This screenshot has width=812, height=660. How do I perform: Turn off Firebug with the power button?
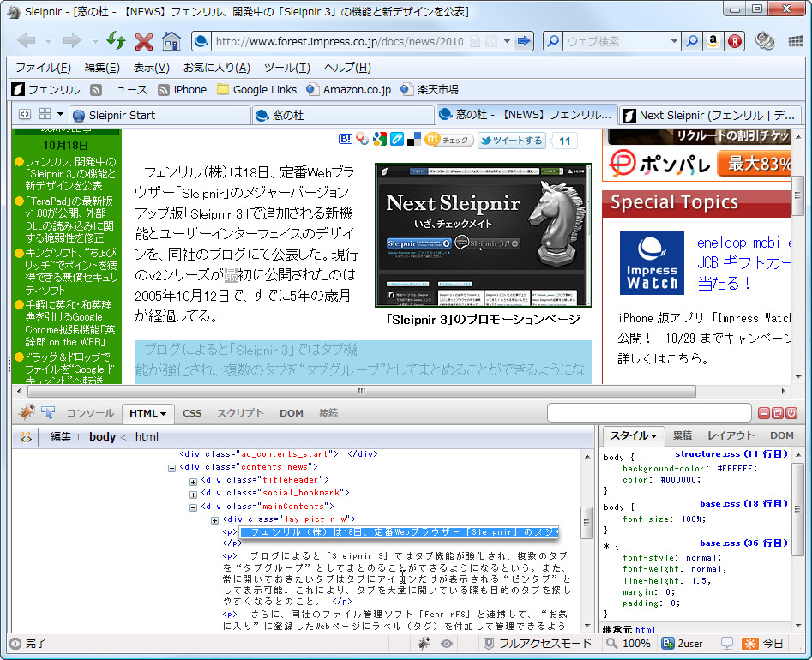(x=791, y=412)
